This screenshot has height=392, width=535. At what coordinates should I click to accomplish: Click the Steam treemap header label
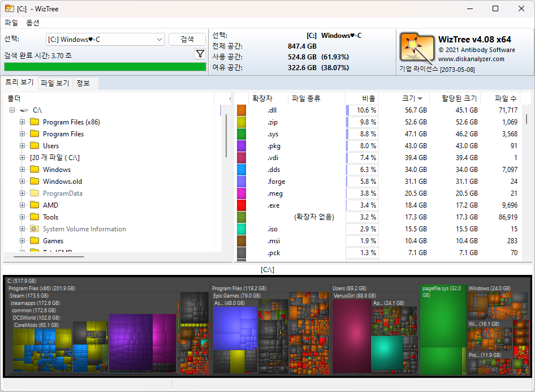pyautogui.click(x=29, y=296)
